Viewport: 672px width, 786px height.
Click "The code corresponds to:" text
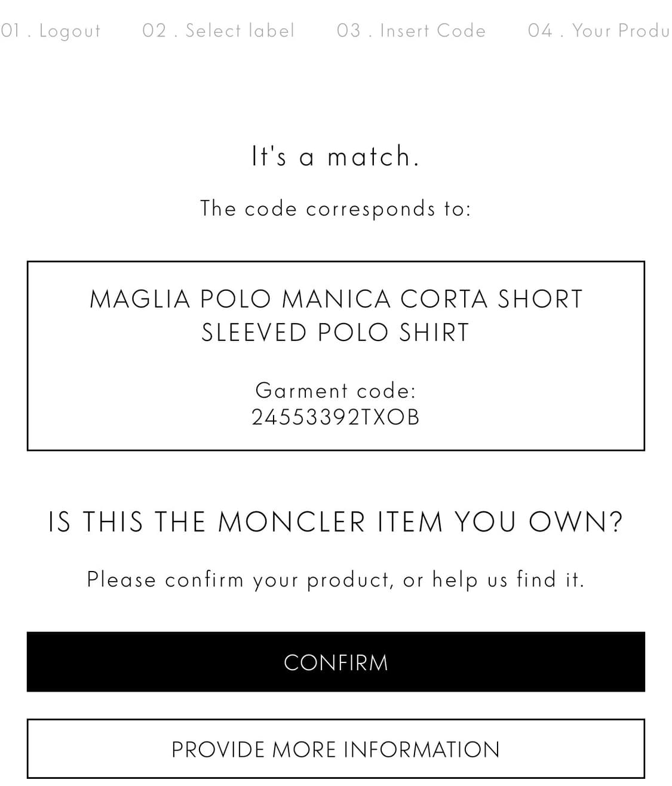[x=336, y=208]
